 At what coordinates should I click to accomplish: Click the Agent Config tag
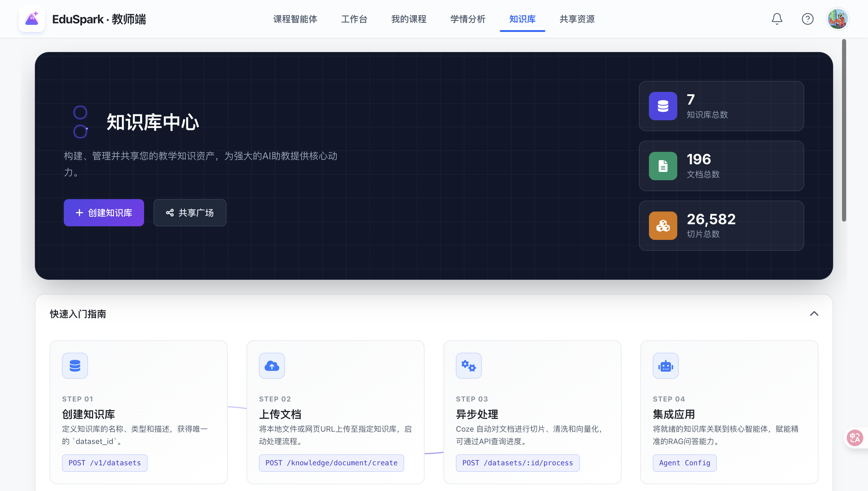click(684, 463)
